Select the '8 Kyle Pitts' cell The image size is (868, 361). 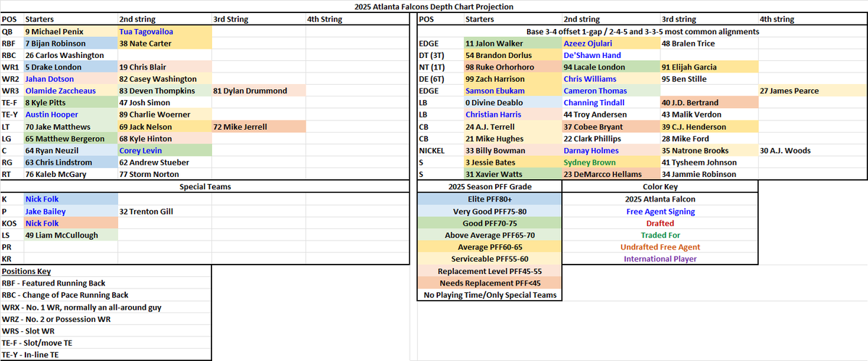[71, 103]
